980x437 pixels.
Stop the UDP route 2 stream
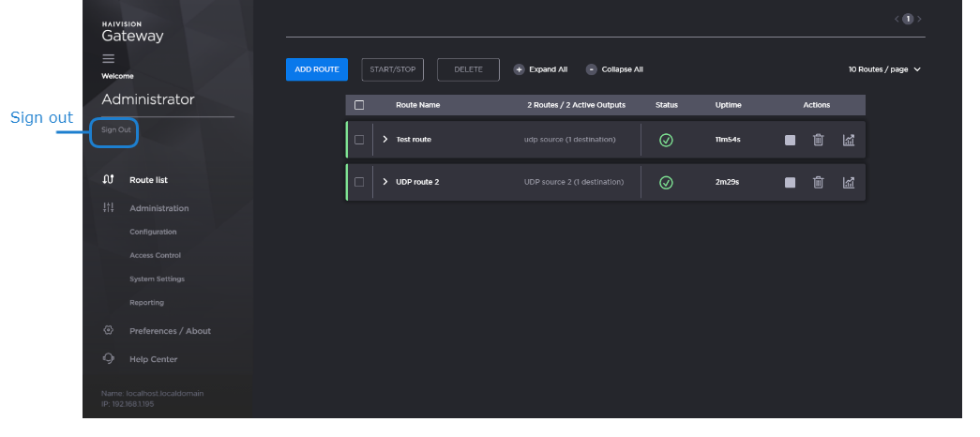point(791,182)
